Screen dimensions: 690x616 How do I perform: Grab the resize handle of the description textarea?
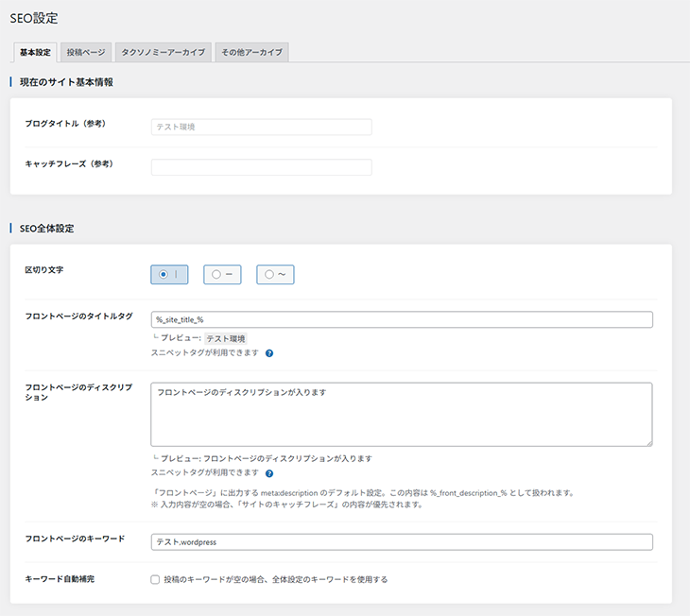(648, 442)
